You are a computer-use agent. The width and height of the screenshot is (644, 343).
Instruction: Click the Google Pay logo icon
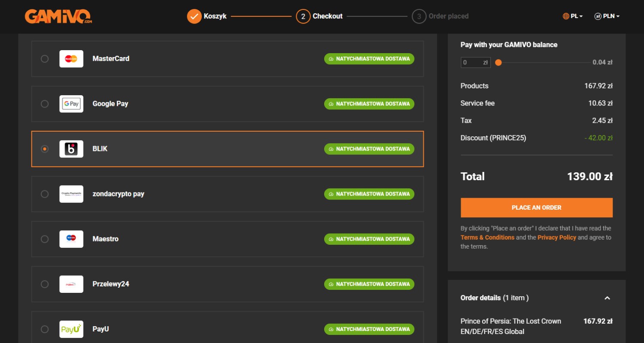pos(71,104)
